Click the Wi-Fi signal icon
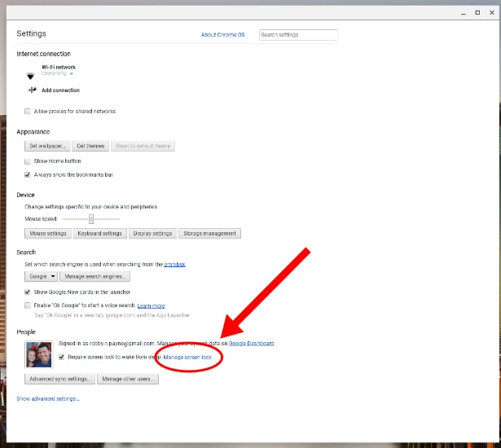The width and height of the screenshot is (501, 448). (x=30, y=76)
